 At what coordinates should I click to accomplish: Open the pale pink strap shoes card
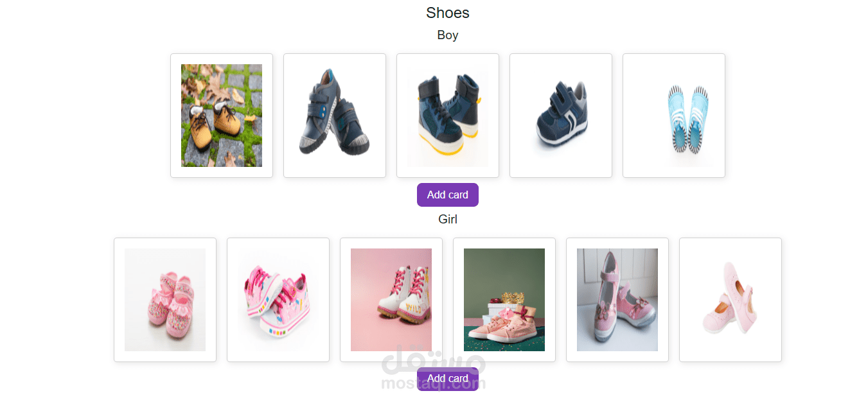pyautogui.click(x=731, y=300)
